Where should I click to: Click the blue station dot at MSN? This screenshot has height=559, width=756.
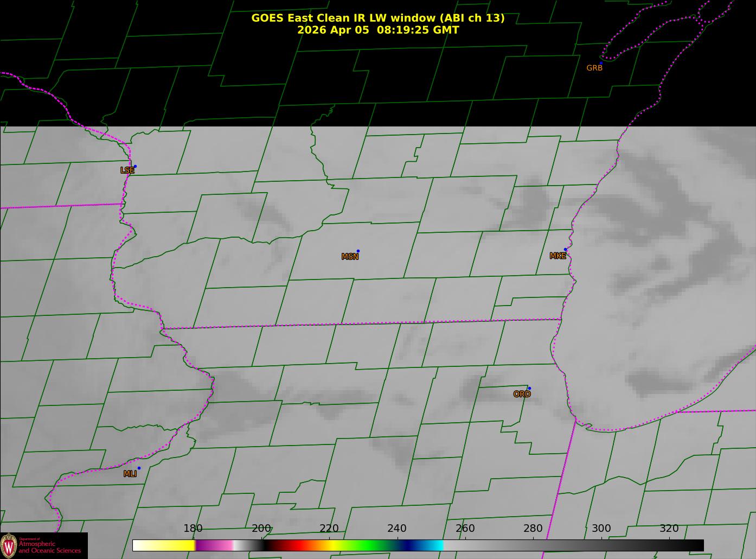358,251
